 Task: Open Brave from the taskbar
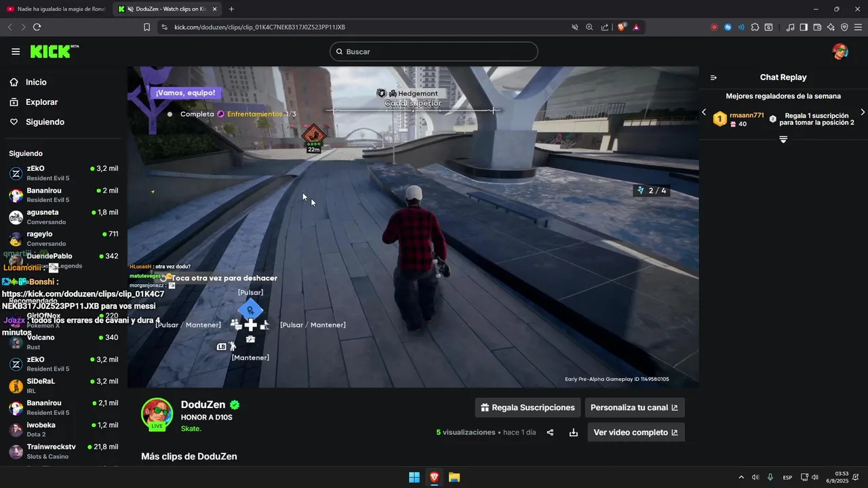pyautogui.click(x=434, y=477)
